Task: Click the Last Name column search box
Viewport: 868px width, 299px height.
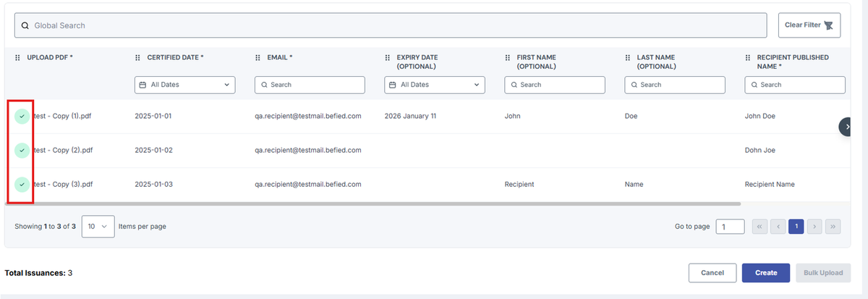Action: 675,85
